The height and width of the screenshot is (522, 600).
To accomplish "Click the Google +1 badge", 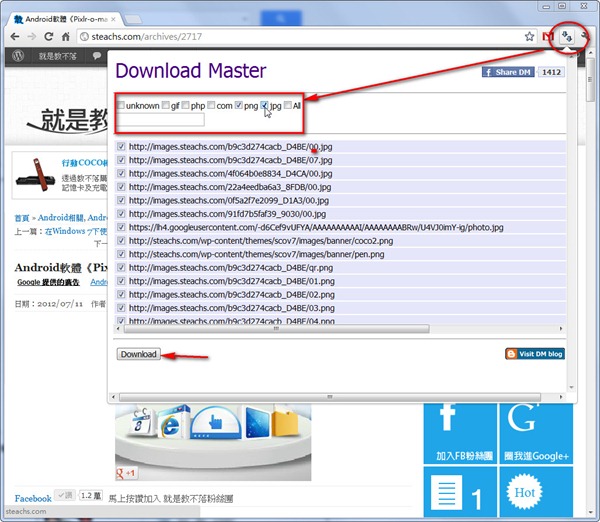I will [126, 472].
